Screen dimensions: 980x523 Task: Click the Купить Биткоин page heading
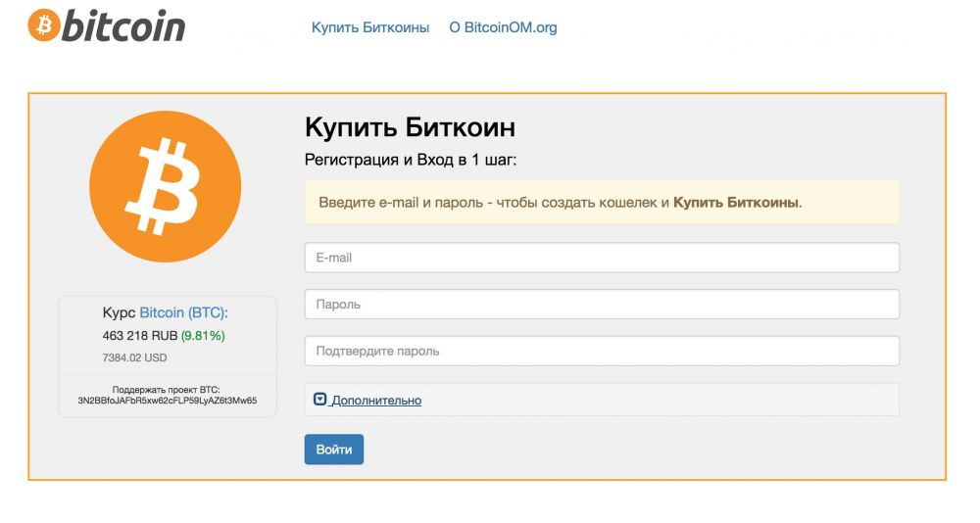[x=410, y=127]
